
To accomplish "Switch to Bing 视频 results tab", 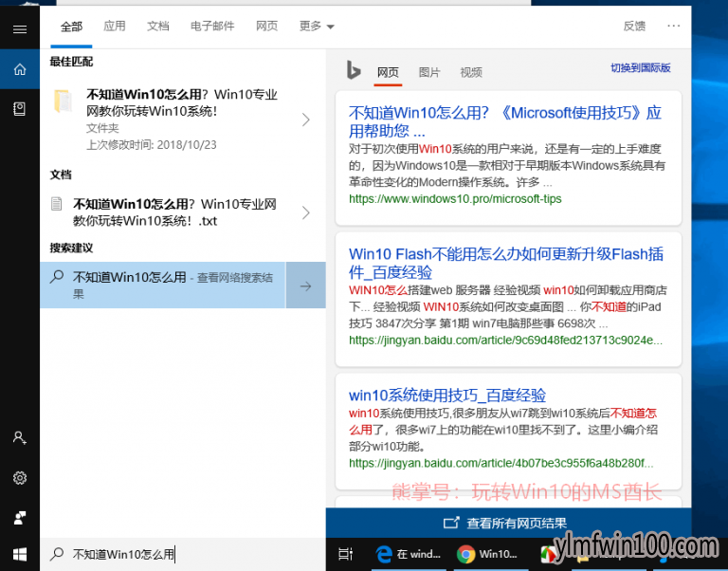I will (471, 72).
